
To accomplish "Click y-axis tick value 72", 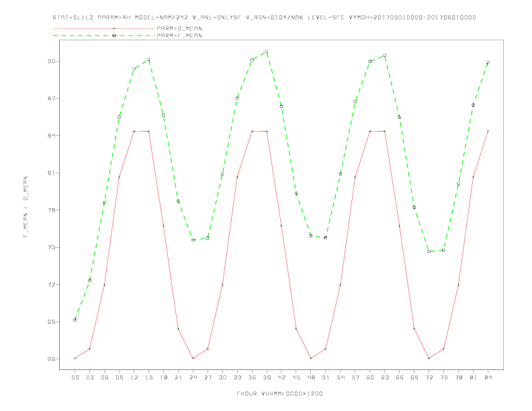I will 52,285.
